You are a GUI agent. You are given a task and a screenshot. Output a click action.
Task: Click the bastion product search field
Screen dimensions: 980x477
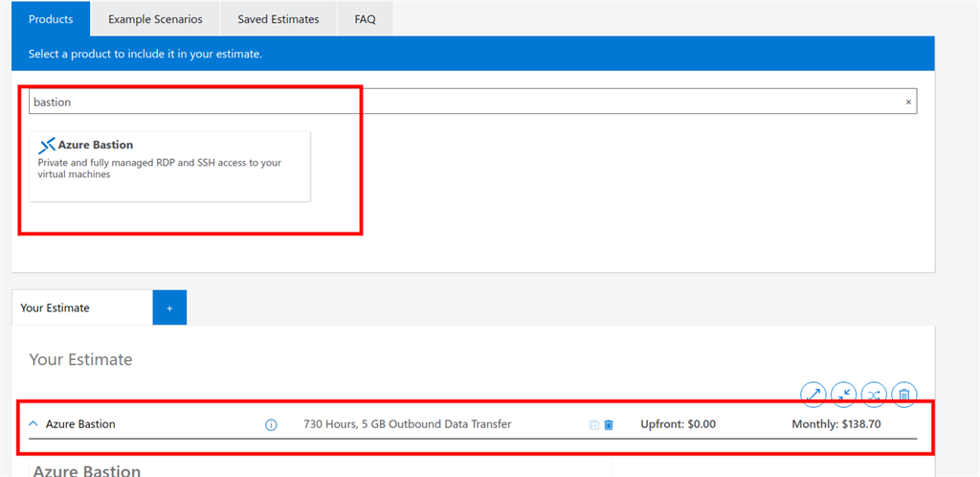click(473, 102)
